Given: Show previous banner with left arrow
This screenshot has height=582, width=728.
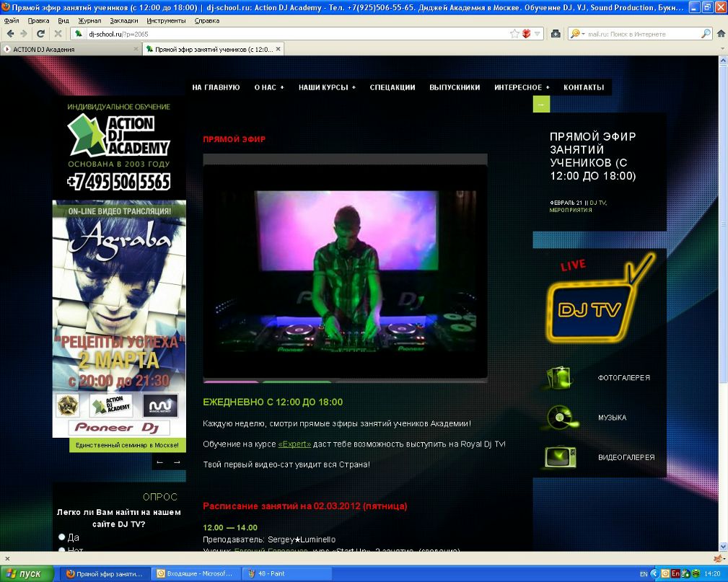Looking at the screenshot, I should 159,462.
